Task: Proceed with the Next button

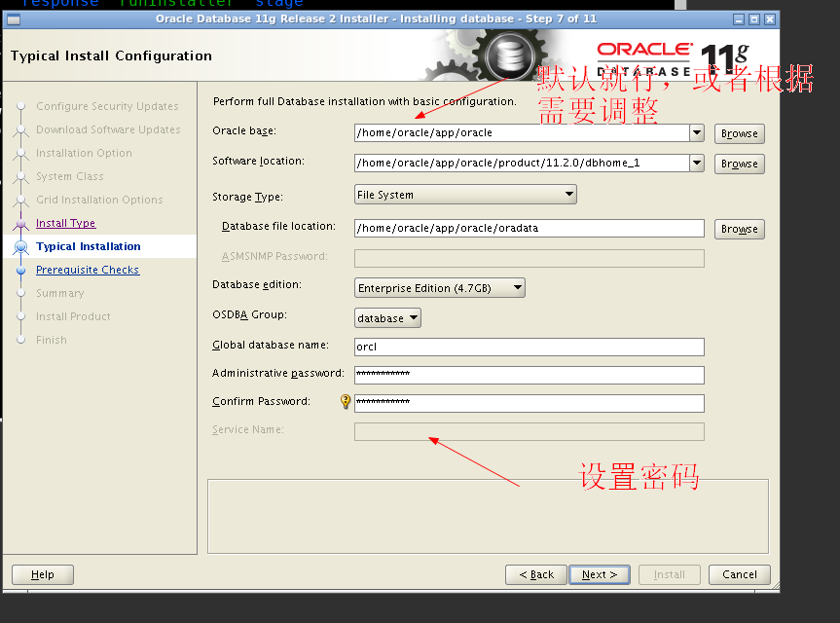Action: click(x=600, y=574)
